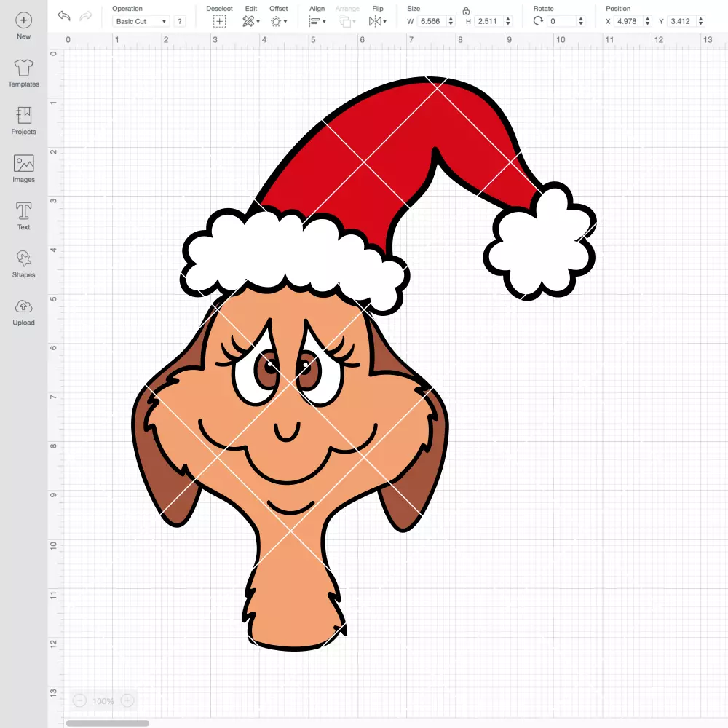This screenshot has width=728, height=728.
Task: Toggle the size aspect ratio lock
Action: [466, 11]
